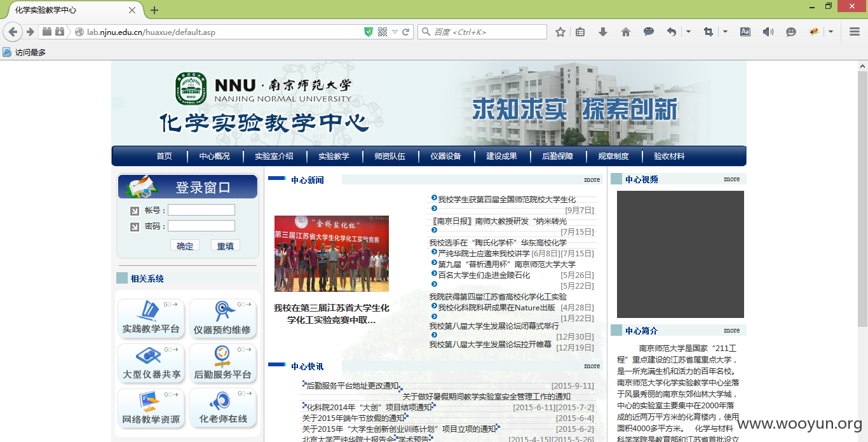Open notice 关于2015年端午节放假的通知
The width and height of the screenshot is (868, 442).
coord(353,418)
